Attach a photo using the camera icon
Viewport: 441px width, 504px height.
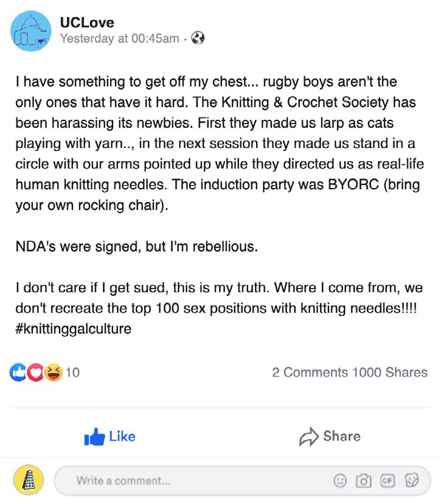364,480
